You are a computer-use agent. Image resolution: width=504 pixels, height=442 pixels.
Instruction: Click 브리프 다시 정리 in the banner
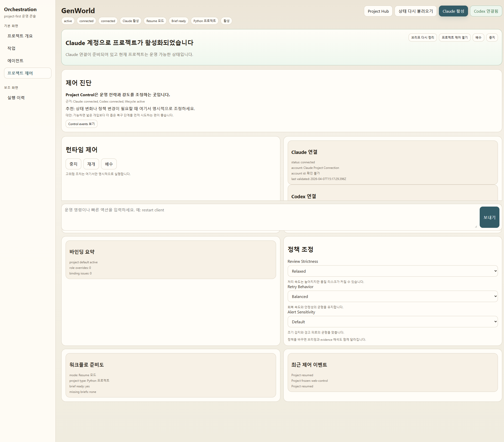coord(422,37)
